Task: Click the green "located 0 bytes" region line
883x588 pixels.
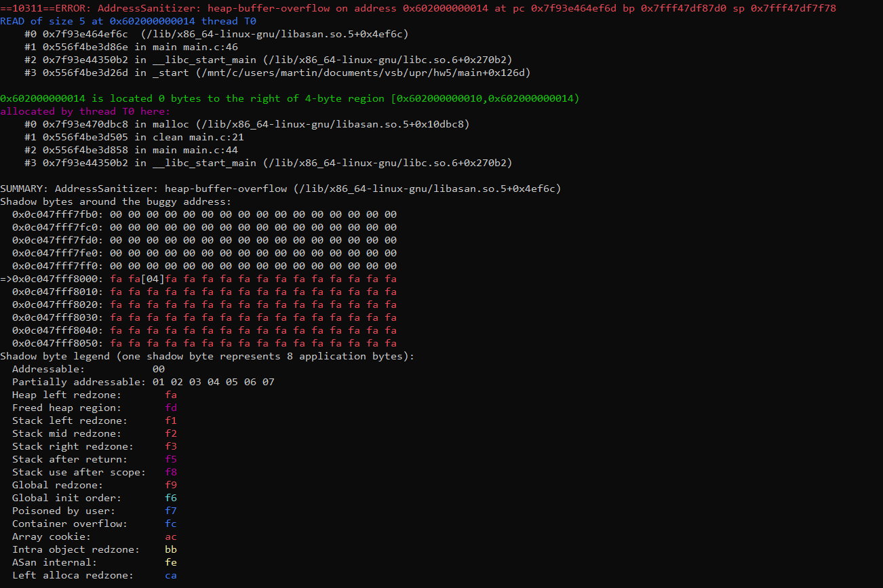Action: 290,99
